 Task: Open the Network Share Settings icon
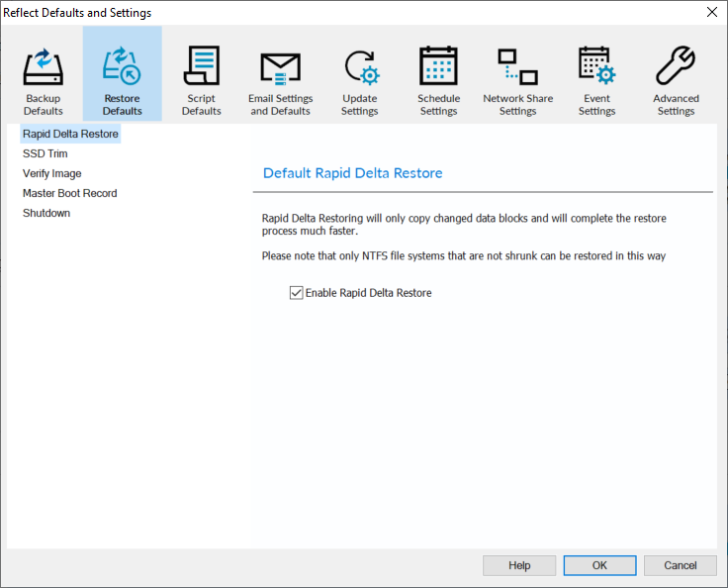click(x=517, y=67)
